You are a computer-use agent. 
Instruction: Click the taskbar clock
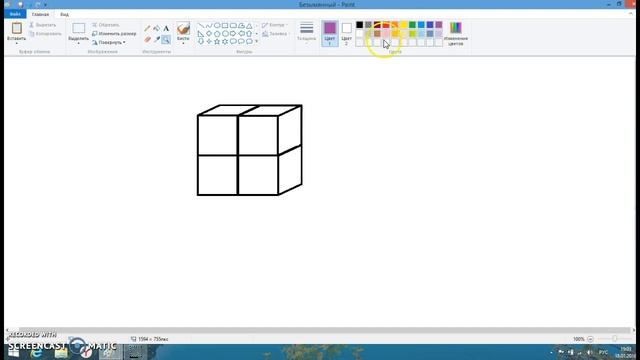[625, 352]
